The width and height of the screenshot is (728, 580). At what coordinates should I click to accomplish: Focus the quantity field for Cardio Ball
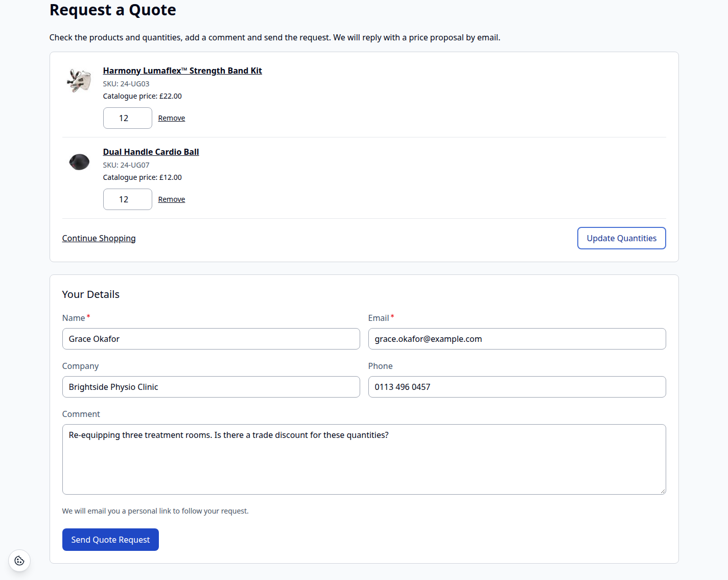point(128,199)
